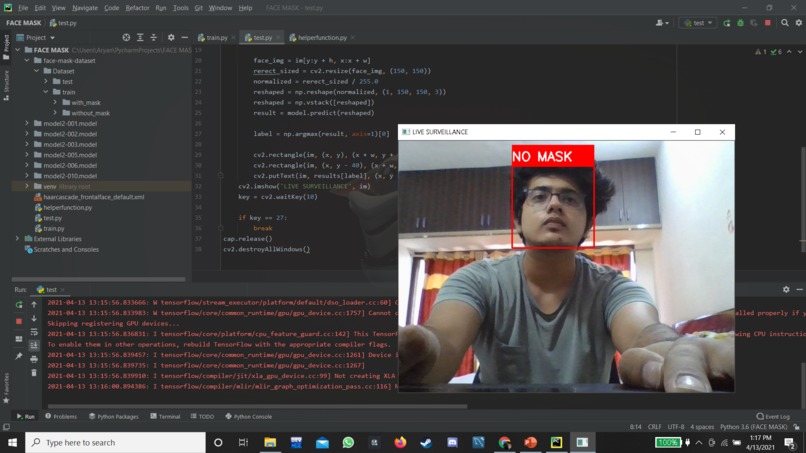The image size is (806, 453).
Task: Click Expand All in Project panel
Action: 140,38
